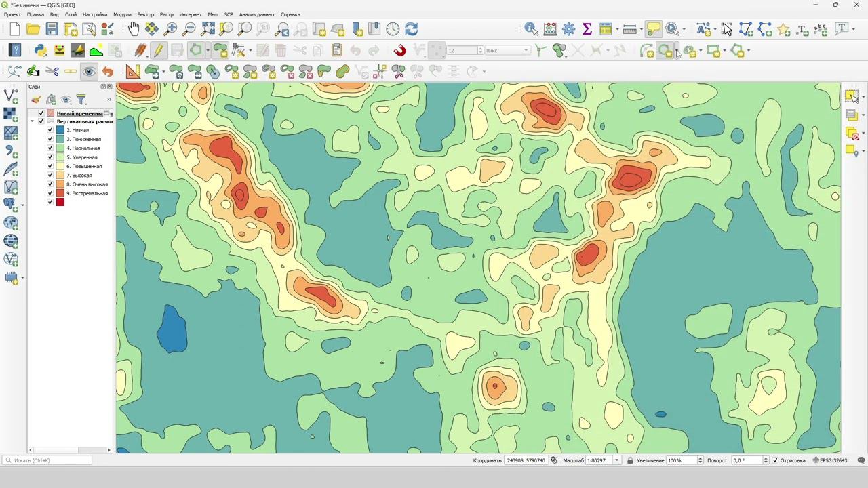Toggle visibility of 'Новый временный' layer
The height and width of the screenshot is (488, 868).
[41, 113]
